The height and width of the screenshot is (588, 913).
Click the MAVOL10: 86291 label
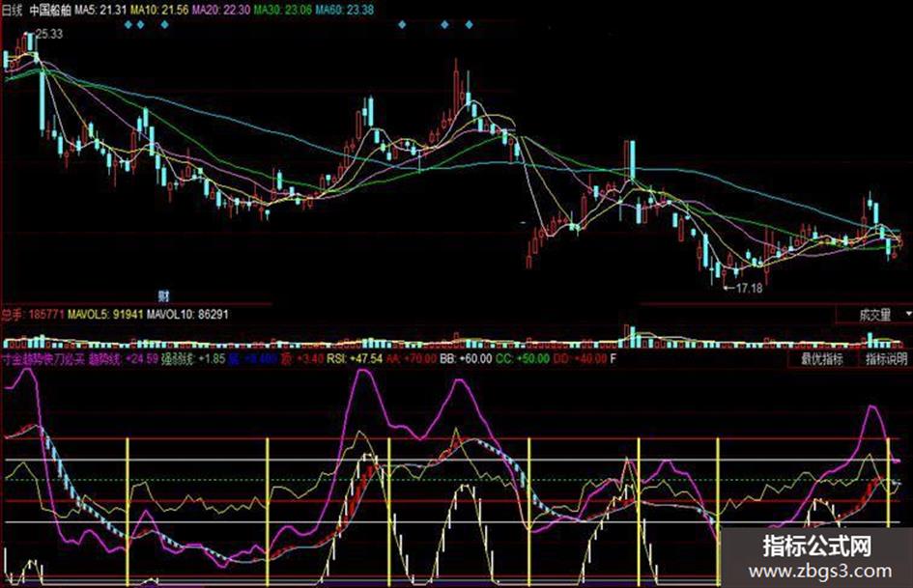click(x=187, y=315)
